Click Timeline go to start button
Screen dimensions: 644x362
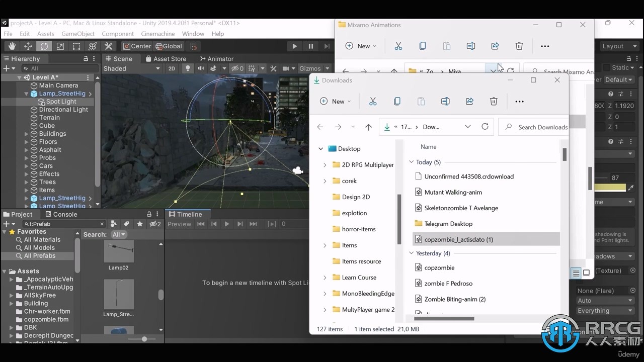[x=201, y=224]
